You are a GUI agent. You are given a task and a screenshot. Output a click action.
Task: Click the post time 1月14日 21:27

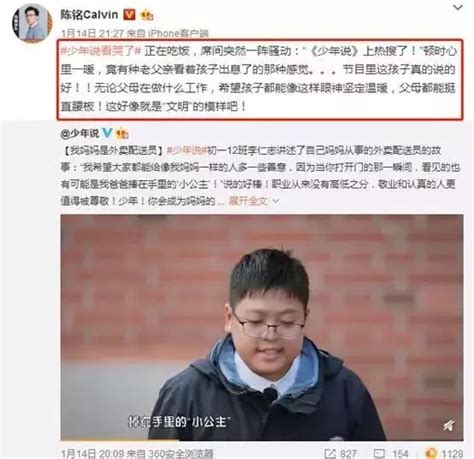click(92, 33)
